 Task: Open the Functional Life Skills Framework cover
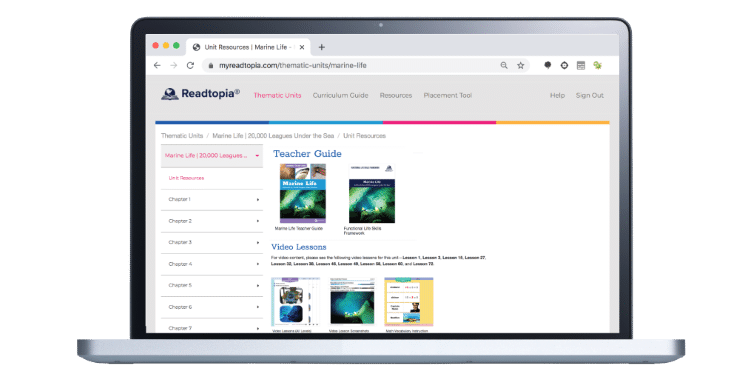tap(372, 193)
